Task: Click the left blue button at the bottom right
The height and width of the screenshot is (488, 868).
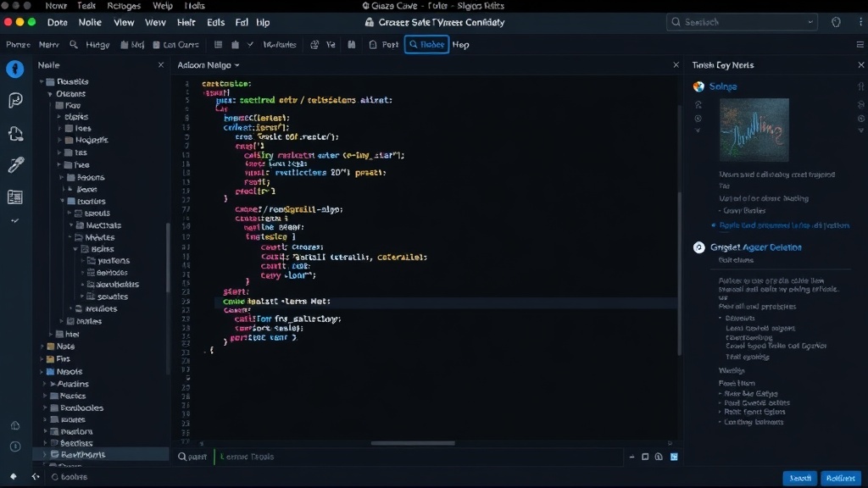Action: (800, 478)
